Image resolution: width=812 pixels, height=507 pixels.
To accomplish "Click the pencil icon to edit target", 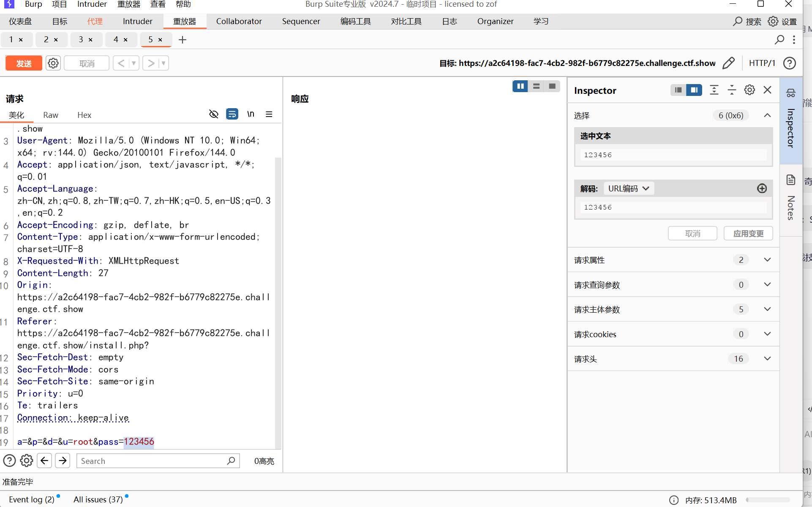I will 729,63.
